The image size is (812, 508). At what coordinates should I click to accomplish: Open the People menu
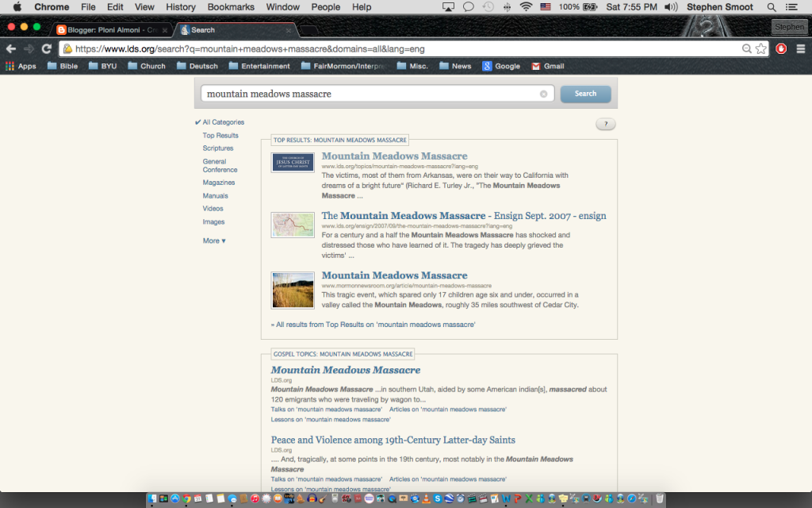(326, 7)
